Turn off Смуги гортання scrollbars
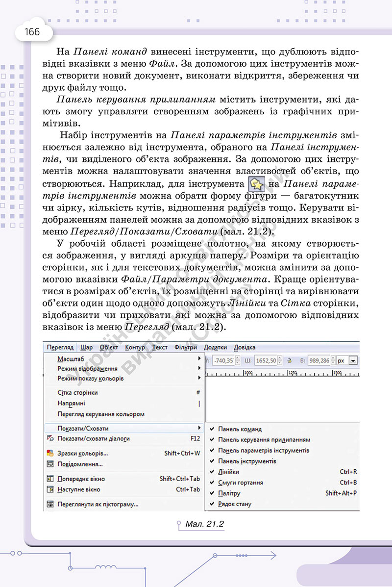The image size is (392, 587). [x=212, y=483]
